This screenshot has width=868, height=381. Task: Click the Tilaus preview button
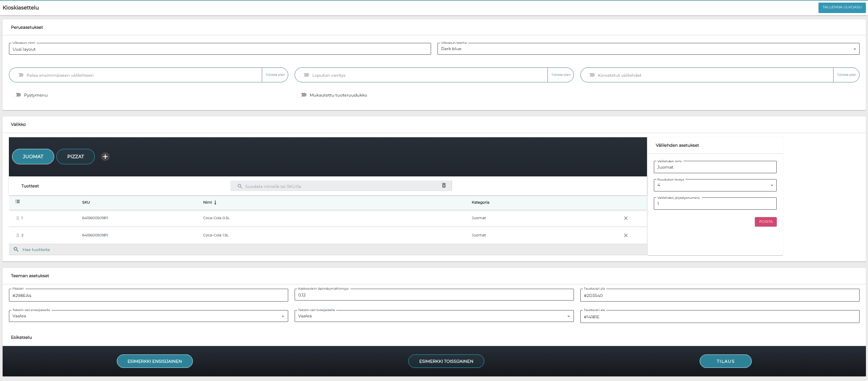[x=726, y=361]
